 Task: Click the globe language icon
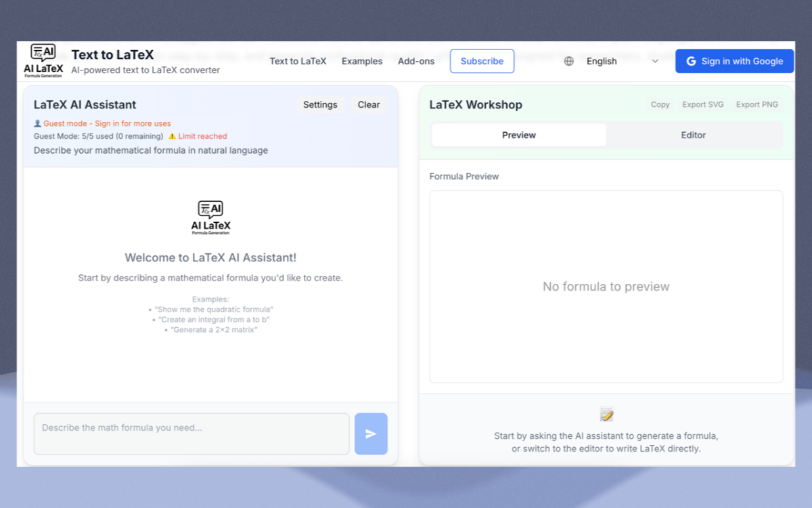tap(569, 61)
